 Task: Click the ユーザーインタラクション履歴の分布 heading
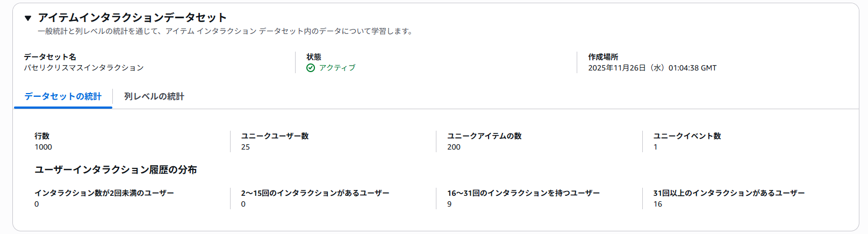(116, 169)
